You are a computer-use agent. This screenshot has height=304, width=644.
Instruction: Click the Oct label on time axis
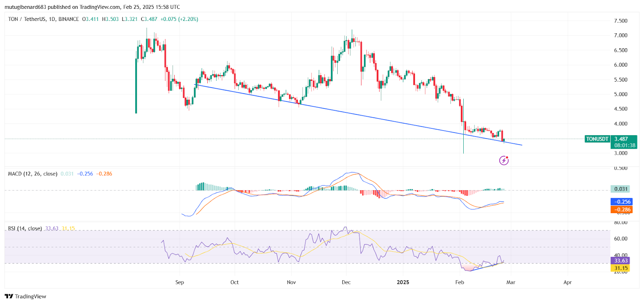pyautogui.click(x=234, y=282)
